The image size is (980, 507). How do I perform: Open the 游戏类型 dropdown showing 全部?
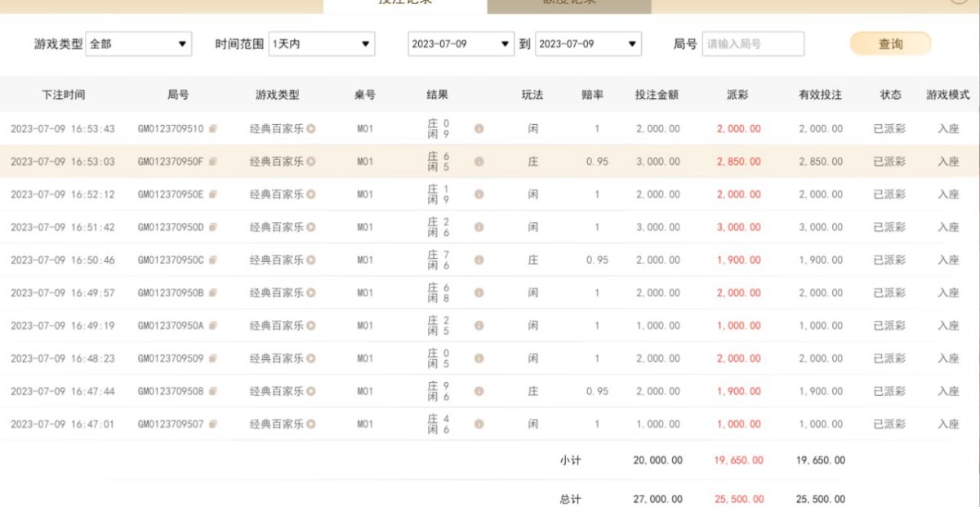[x=138, y=44]
